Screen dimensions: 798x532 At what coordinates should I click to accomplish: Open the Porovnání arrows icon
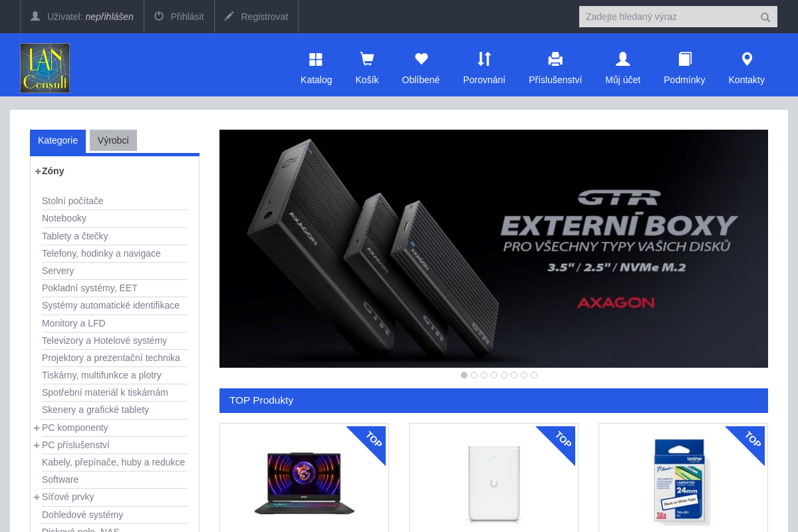point(484,59)
